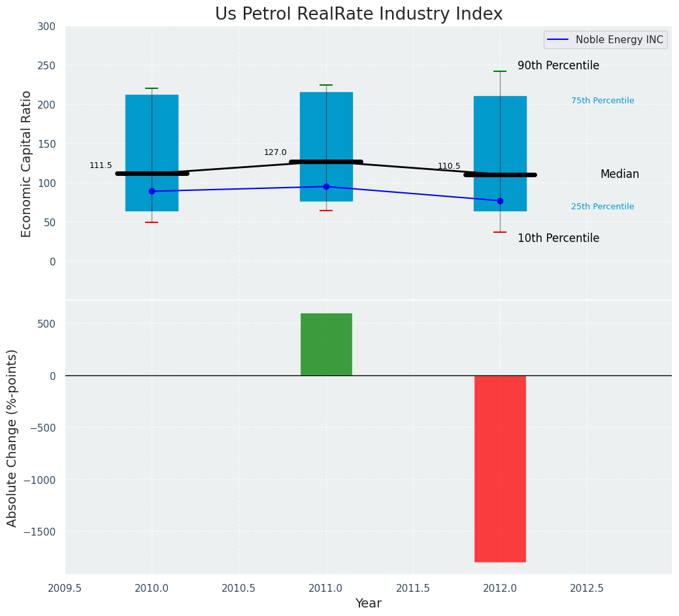
Task: Click the green 90th percentile cap for 2012
Action: 500,71
